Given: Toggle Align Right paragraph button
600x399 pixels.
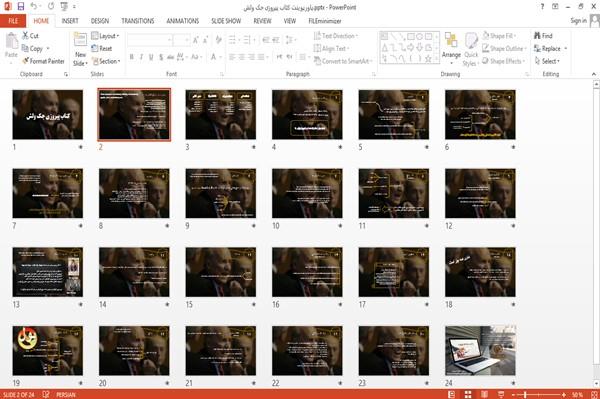Looking at the screenshot, I should point(251,57).
